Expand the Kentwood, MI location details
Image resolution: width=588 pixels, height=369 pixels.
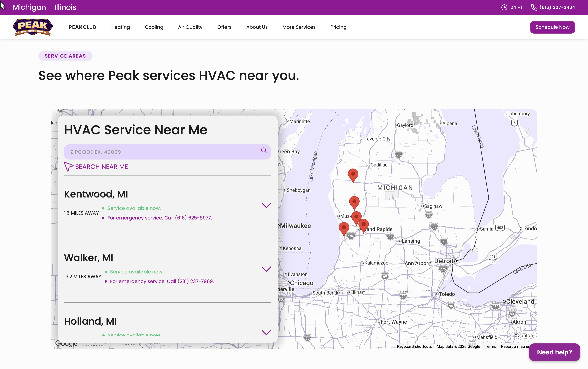(266, 205)
